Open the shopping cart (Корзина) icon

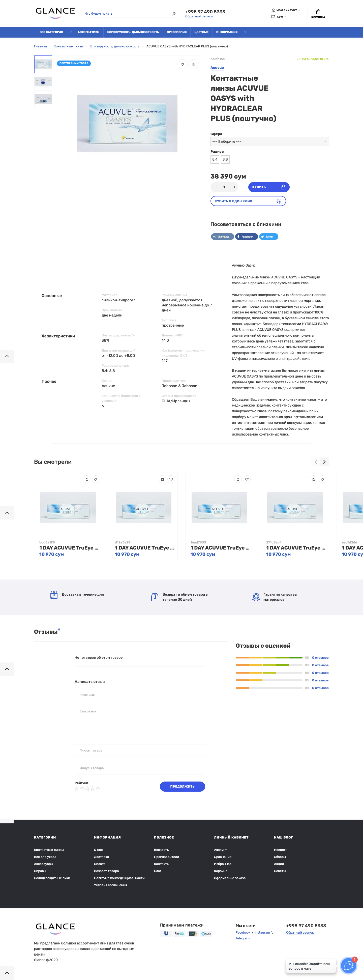(x=318, y=14)
